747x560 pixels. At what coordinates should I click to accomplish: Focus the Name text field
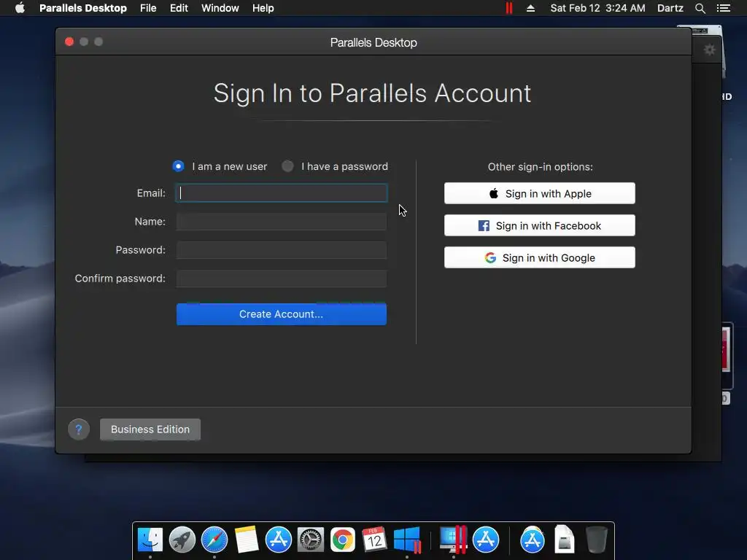pos(281,222)
